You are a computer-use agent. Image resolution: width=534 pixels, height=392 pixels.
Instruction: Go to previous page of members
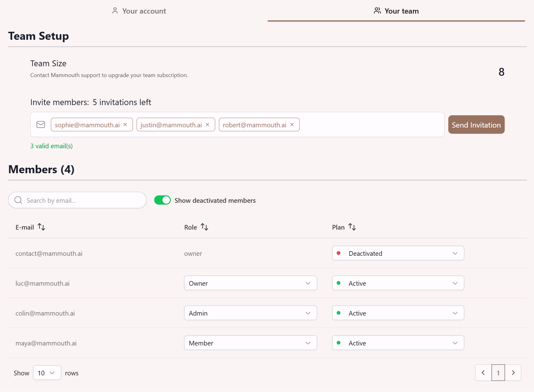pos(483,373)
